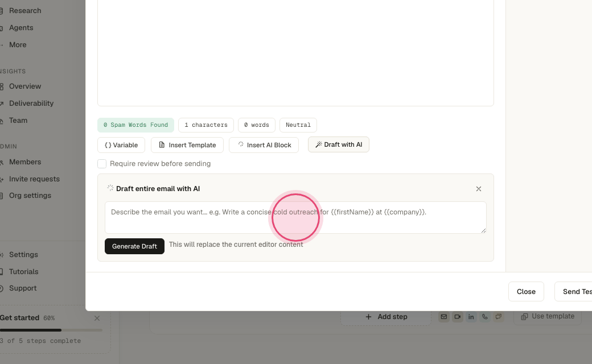592x364 pixels.
Task: Focus the email description prompt field
Action: click(295, 218)
